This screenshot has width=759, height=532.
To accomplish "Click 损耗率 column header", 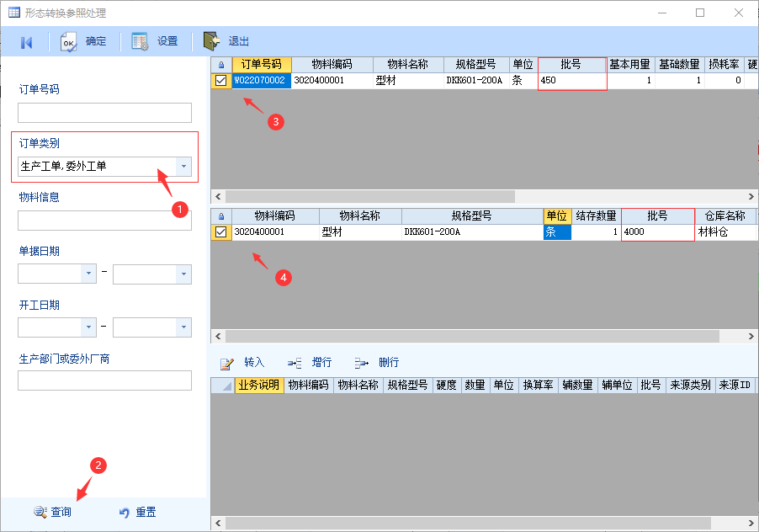I will [724, 64].
